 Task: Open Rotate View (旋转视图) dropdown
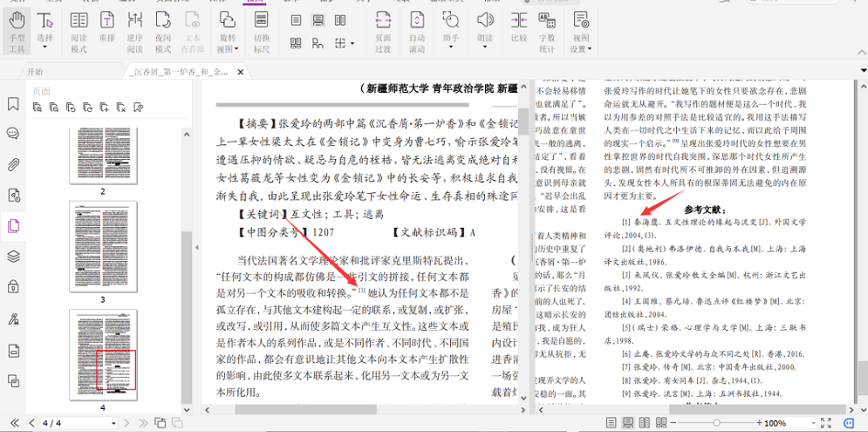[x=228, y=31]
